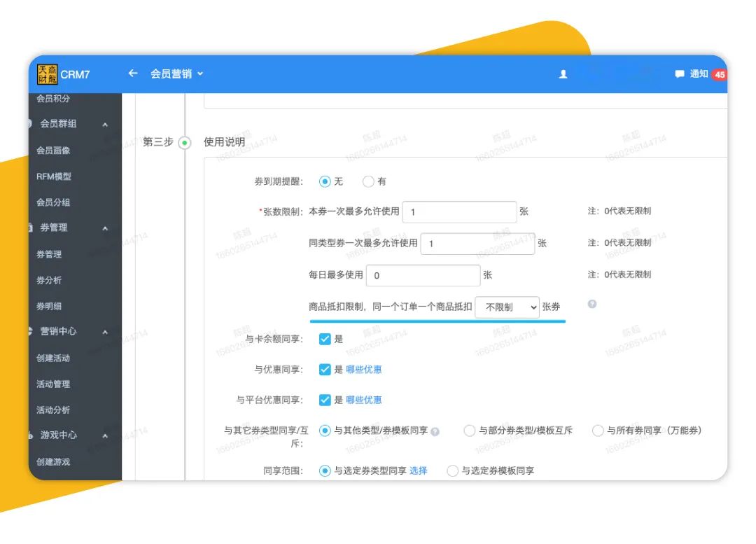The image size is (756, 544).
Task: Click the 使用说明 section heading
Action: pos(224,142)
